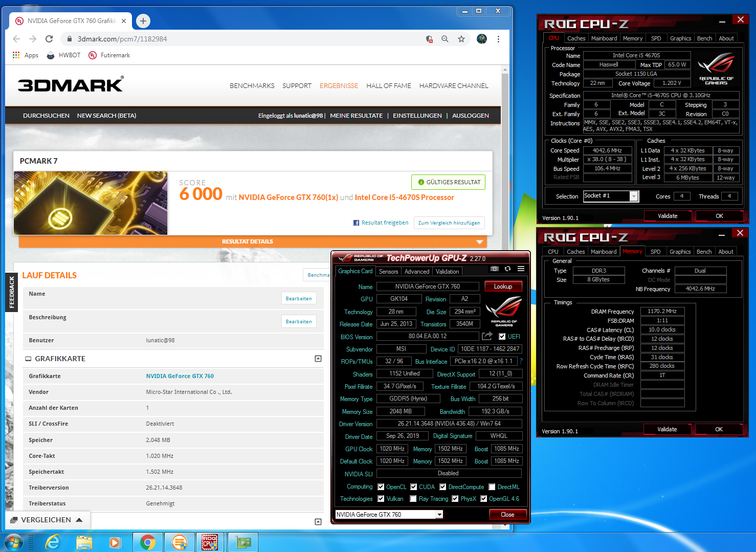Close the NVIDIA GeForce GTX 760 Chrome tab

pos(124,21)
